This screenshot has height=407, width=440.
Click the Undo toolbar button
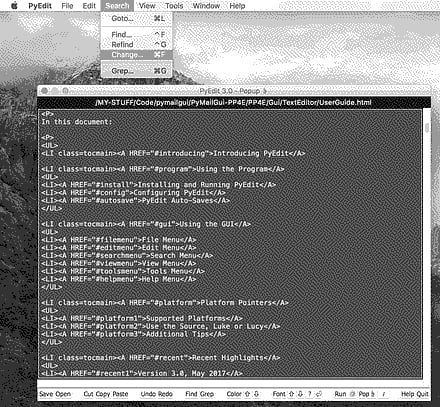point(148,394)
